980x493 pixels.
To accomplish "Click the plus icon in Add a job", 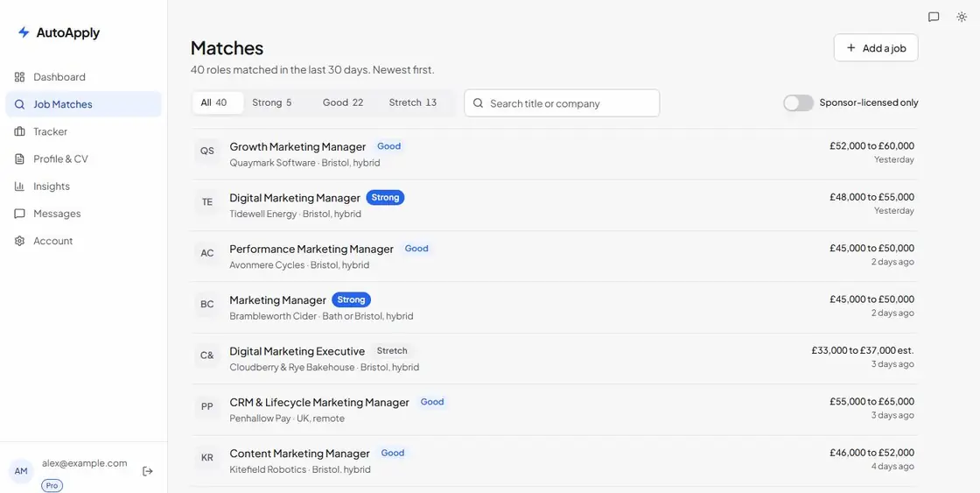I will [850, 48].
